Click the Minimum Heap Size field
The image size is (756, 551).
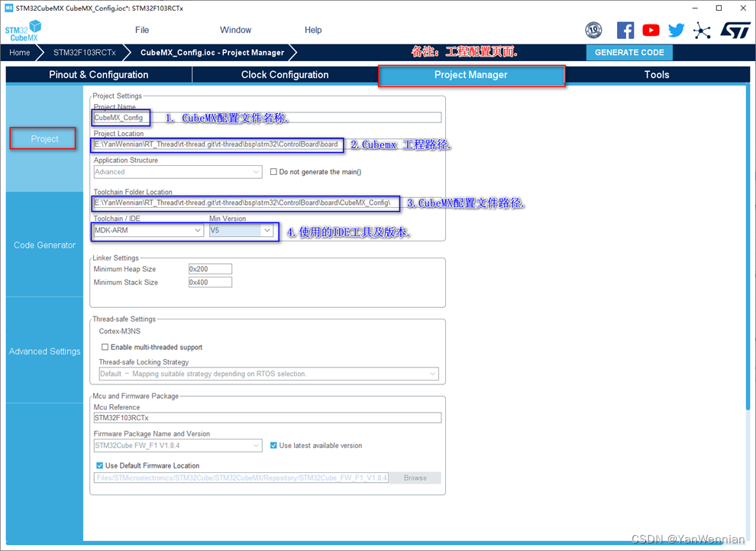(210, 269)
